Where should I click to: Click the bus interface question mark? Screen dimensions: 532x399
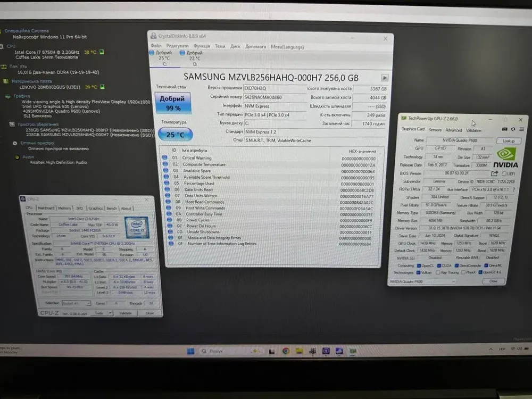point(513,189)
